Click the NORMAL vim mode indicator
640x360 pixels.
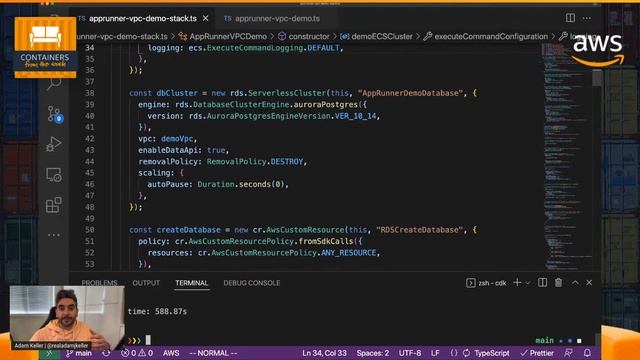click(213, 353)
